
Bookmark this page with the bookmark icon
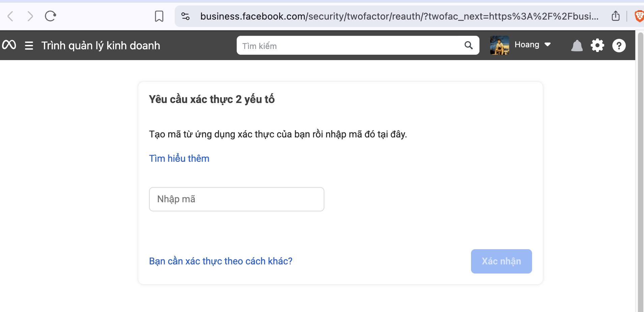[159, 16]
